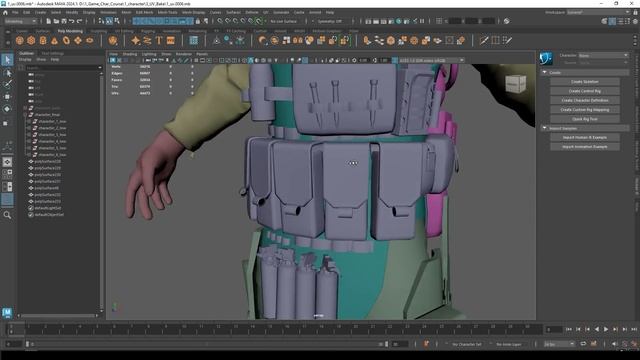Click the magnifier search icon in toolbox
This screenshot has height=360, width=640.
coord(7,215)
